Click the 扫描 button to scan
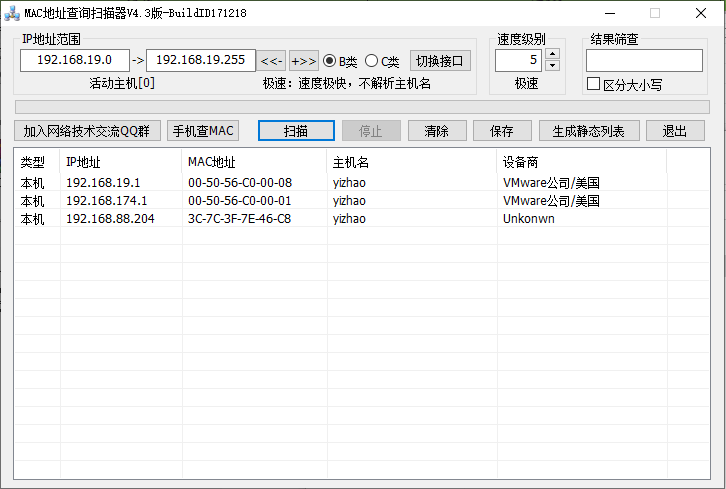Screen dimensions: 726x489 [295, 131]
